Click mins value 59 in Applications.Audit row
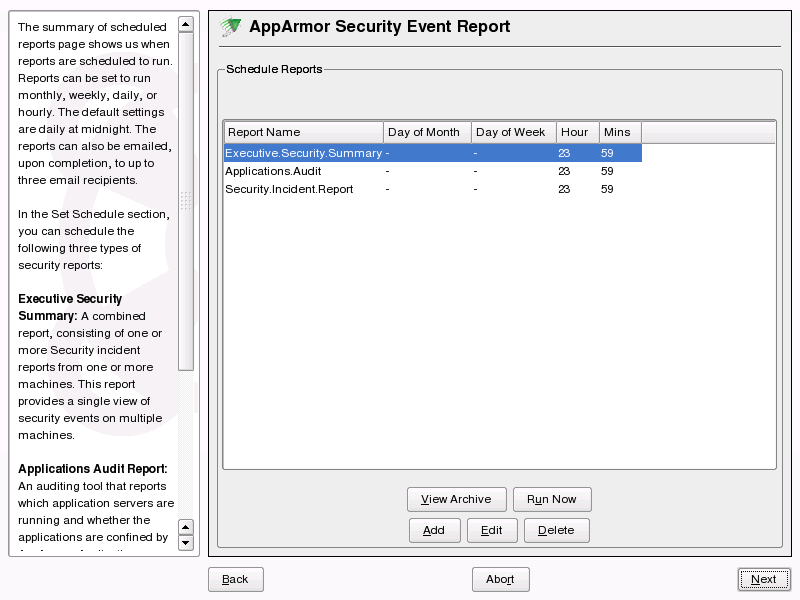 point(607,171)
